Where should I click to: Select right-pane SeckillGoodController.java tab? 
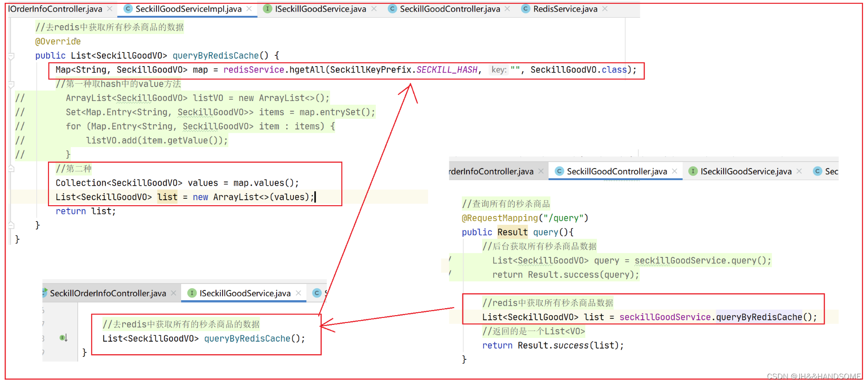[x=617, y=171]
